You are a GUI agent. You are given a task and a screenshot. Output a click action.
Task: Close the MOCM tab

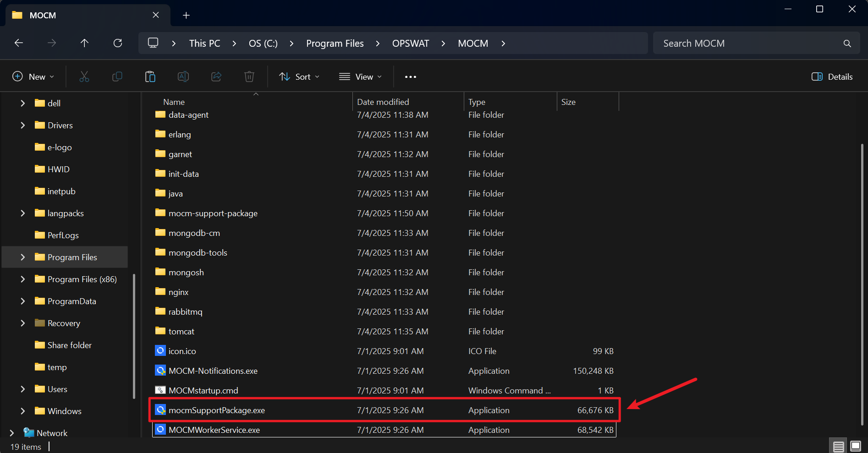point(156,15)
